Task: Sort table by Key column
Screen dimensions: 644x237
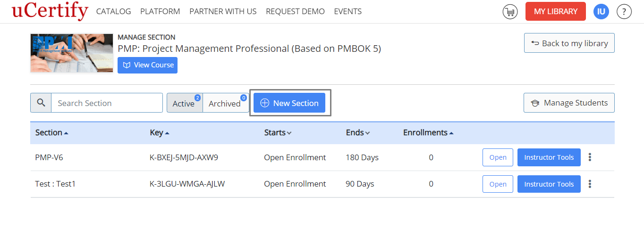Action: point(160,133)
